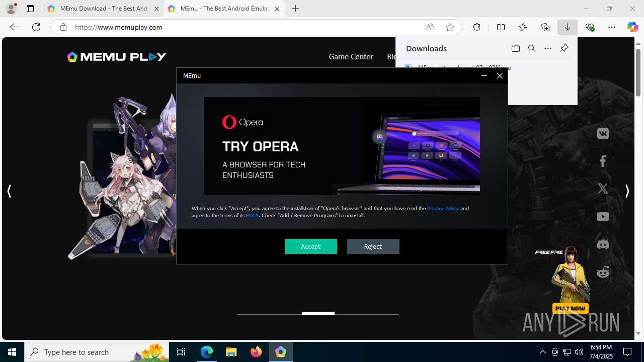Open Task View on taskbar
This screenshot has height=362, width=644.
point(181,352)
